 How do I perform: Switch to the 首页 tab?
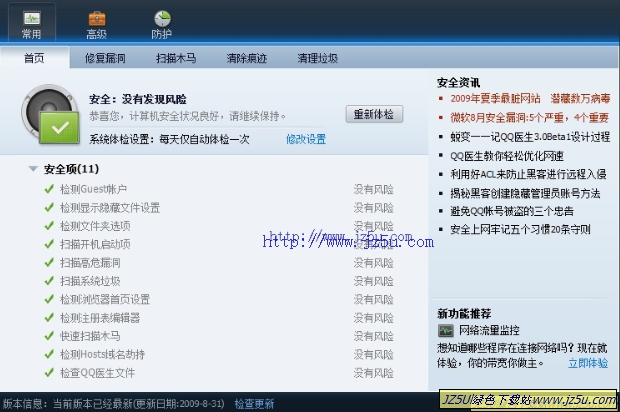(35, 58)
